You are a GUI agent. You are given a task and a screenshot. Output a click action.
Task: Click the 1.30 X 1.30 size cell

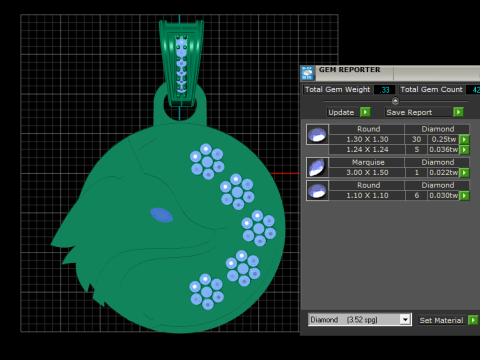[367, 139]
